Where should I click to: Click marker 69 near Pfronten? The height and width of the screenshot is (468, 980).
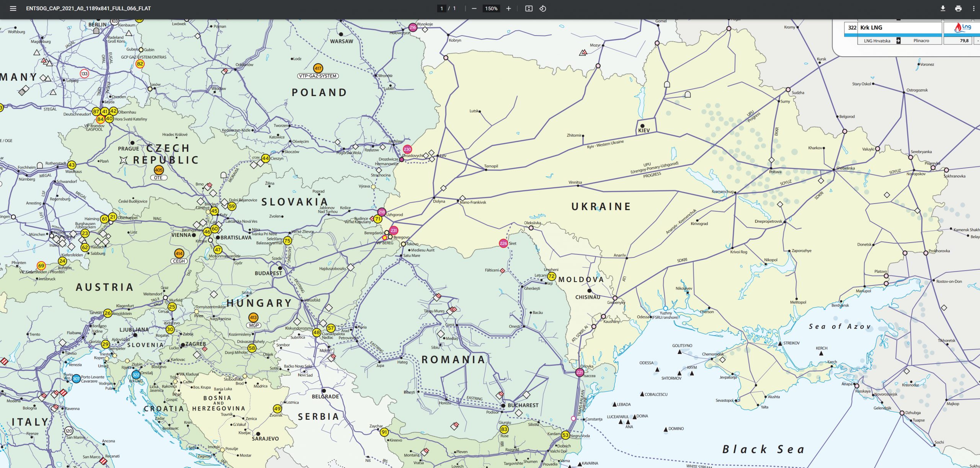click(41, 266)
